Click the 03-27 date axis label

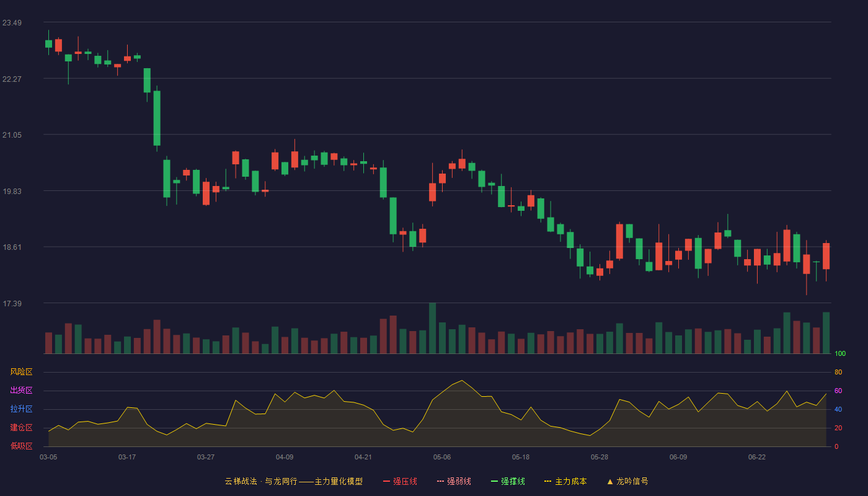pos(206,457)
